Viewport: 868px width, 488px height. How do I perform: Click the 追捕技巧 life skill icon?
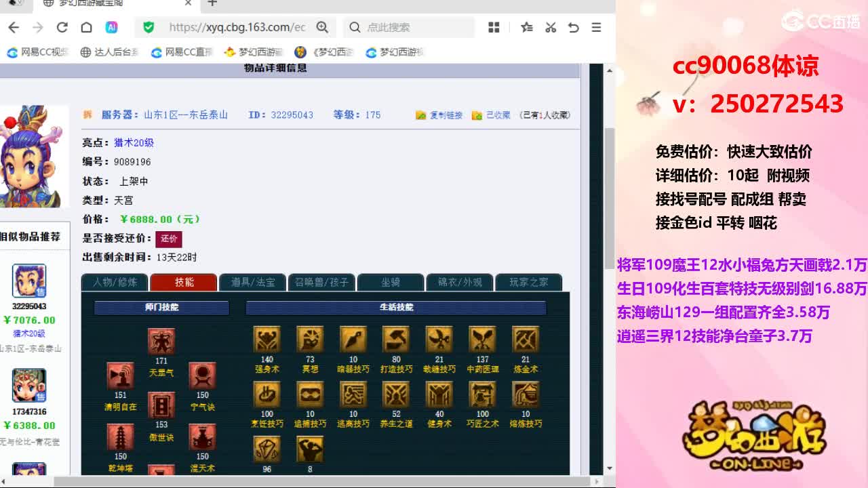[310, 394]
